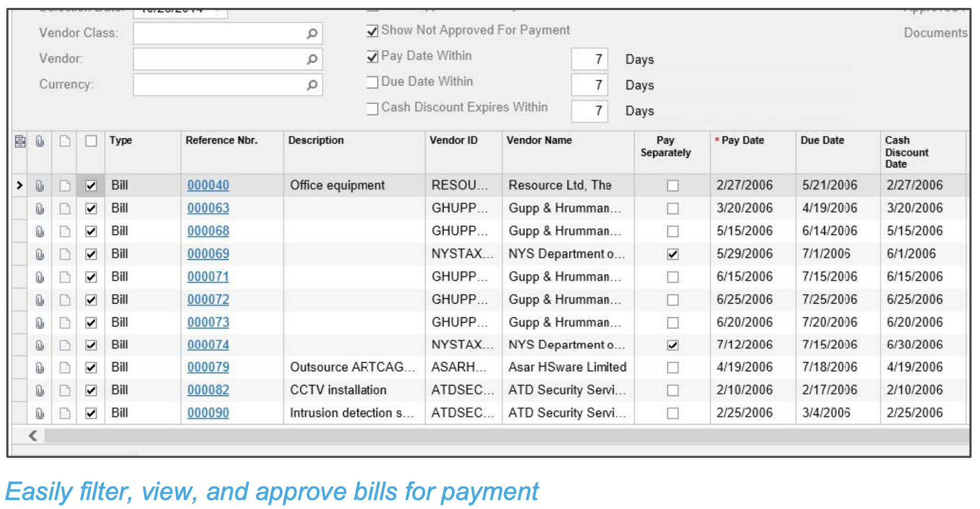Click header attachment paperclip column icon
Image resolution: width=980 pixels, height=509 pixels.
click(x=40, y=142)
